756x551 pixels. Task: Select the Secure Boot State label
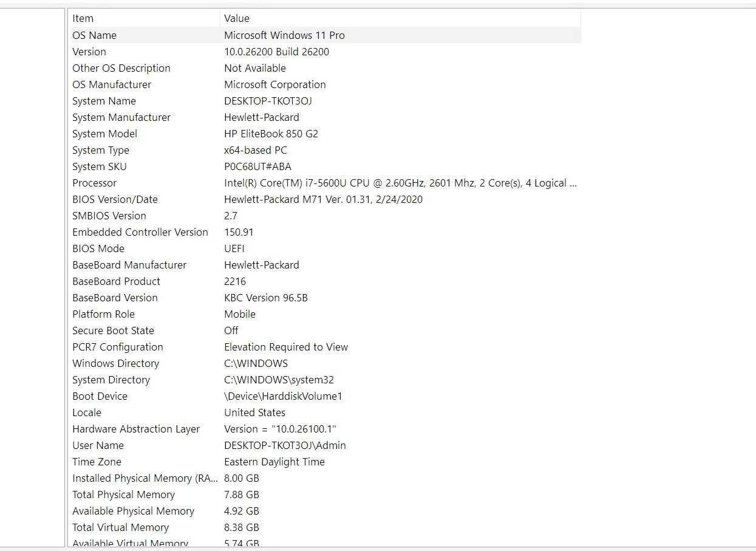(113, 330)
